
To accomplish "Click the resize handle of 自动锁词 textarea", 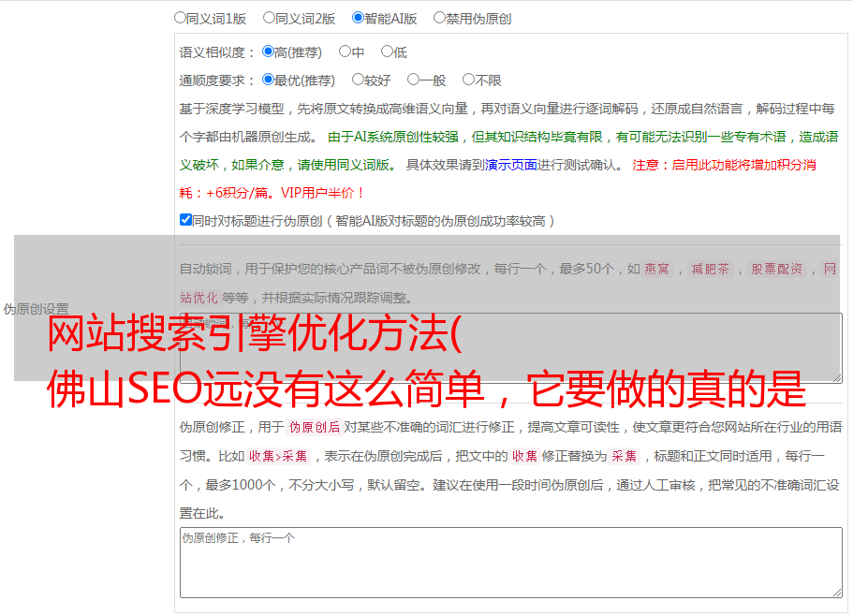I will point(836,376).
